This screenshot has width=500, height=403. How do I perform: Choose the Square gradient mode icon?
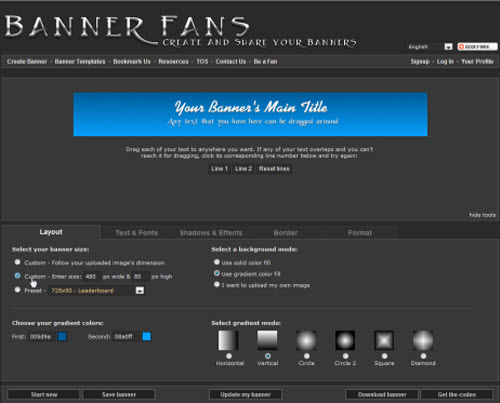(x=384, y=340)
